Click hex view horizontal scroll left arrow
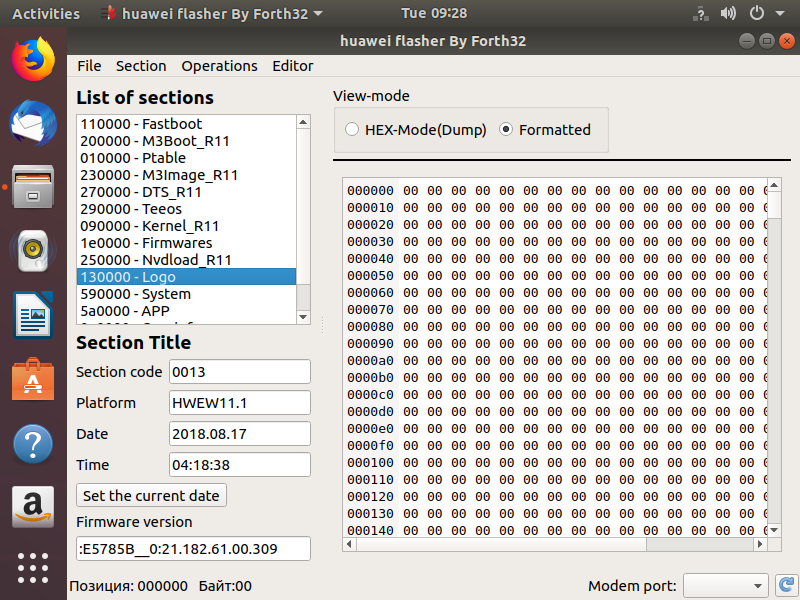800x600 pixels. [349, 544]
